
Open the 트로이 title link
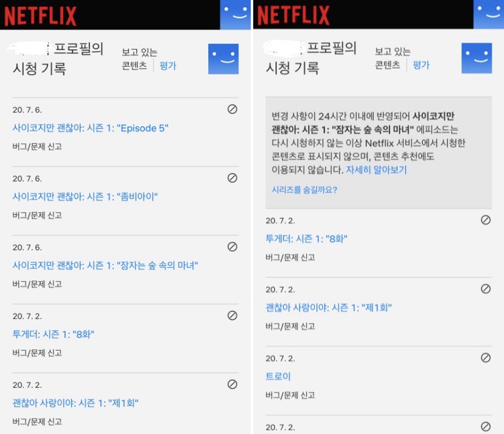click(x=278, y=376)
